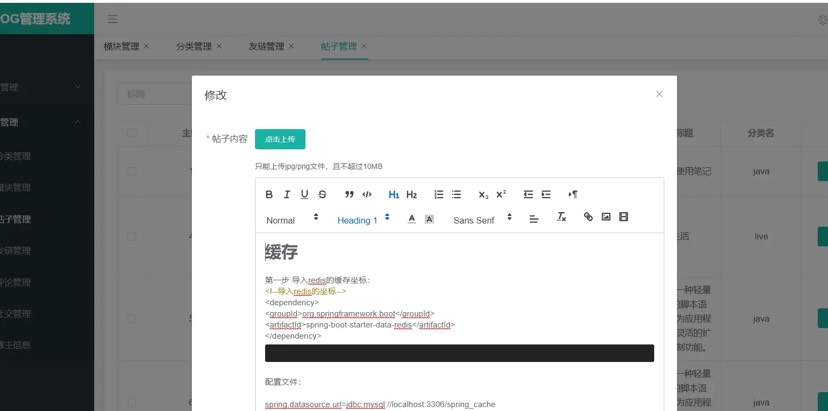Insert an image into the post
This screenshot has height=411, width=828.
[606, 217]
